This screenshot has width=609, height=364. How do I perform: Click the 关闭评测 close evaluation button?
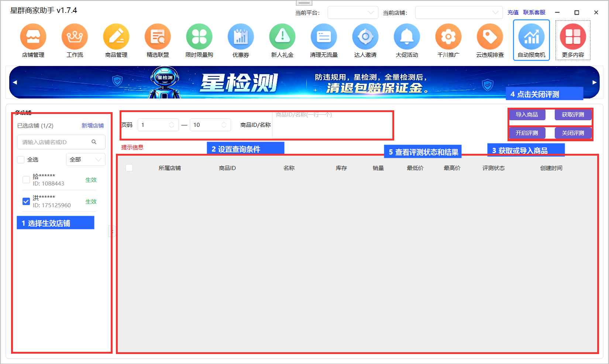point(573,133)
